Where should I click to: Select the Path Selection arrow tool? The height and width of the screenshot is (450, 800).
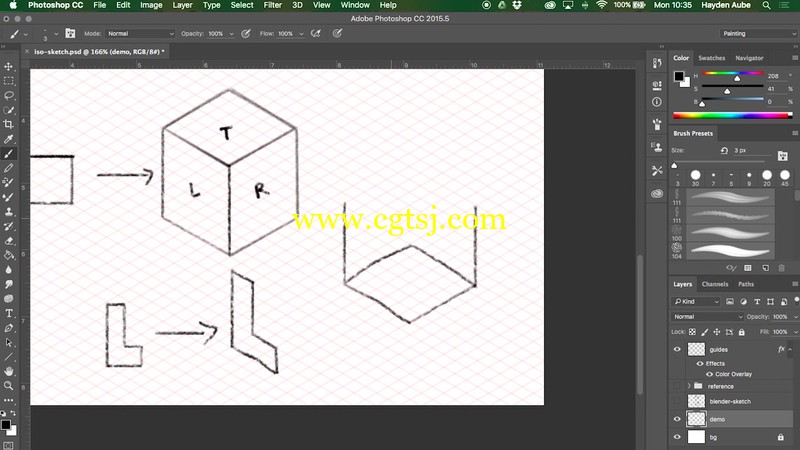(9, 342)
